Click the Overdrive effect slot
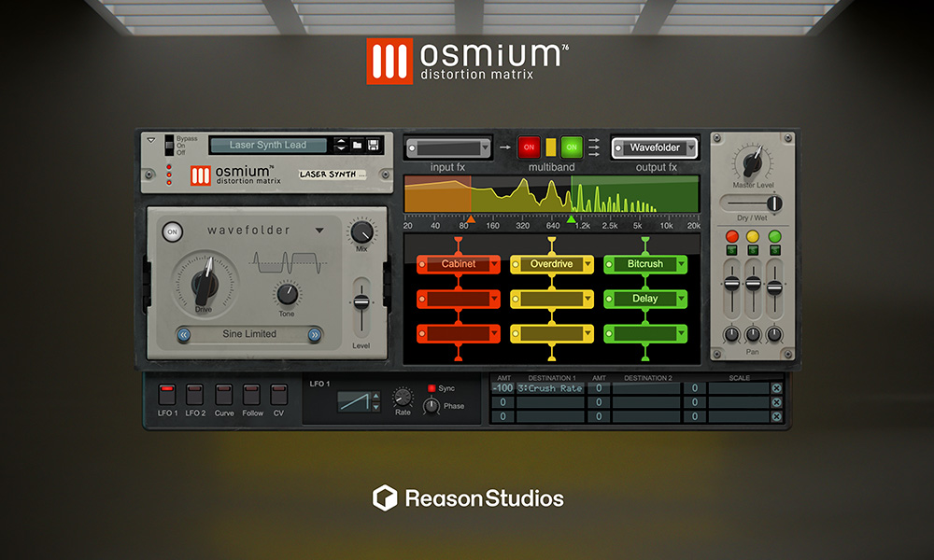 coord(551,264)
